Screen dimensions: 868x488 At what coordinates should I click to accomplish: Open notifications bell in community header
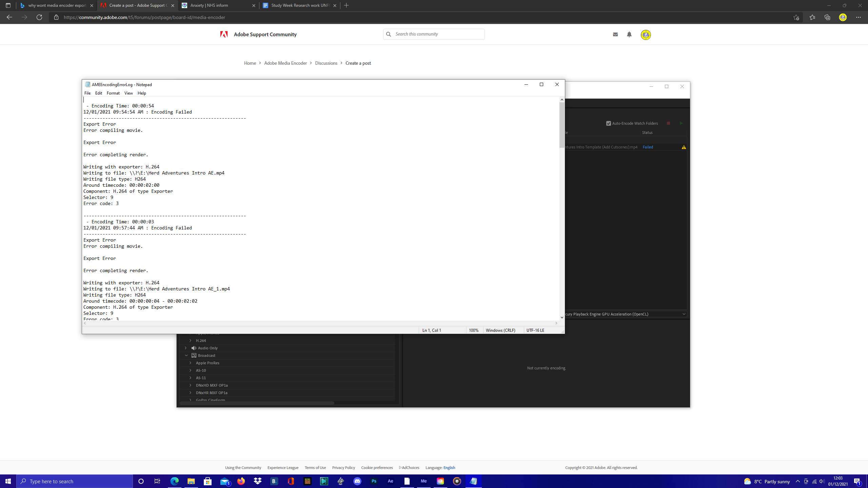pyautogui.click(x=629, y=34)
